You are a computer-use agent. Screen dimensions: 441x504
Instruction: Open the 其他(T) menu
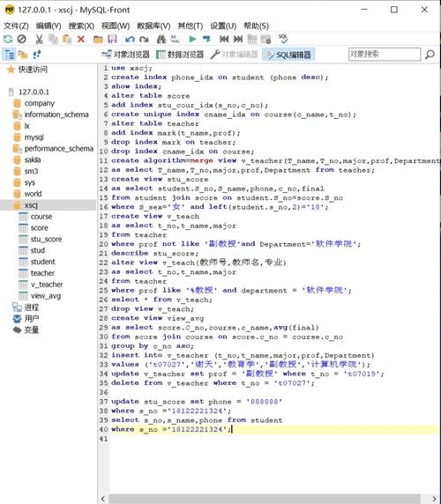pos(191,26)
